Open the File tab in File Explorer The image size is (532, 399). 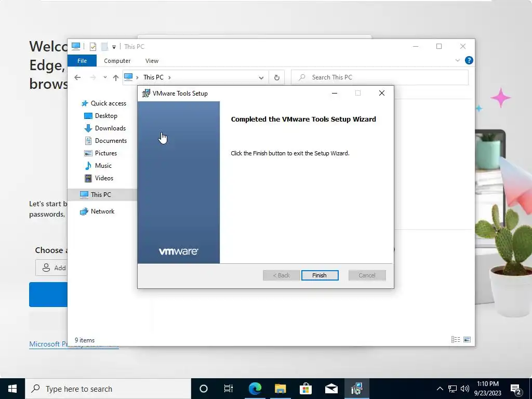tap(82, 61)
